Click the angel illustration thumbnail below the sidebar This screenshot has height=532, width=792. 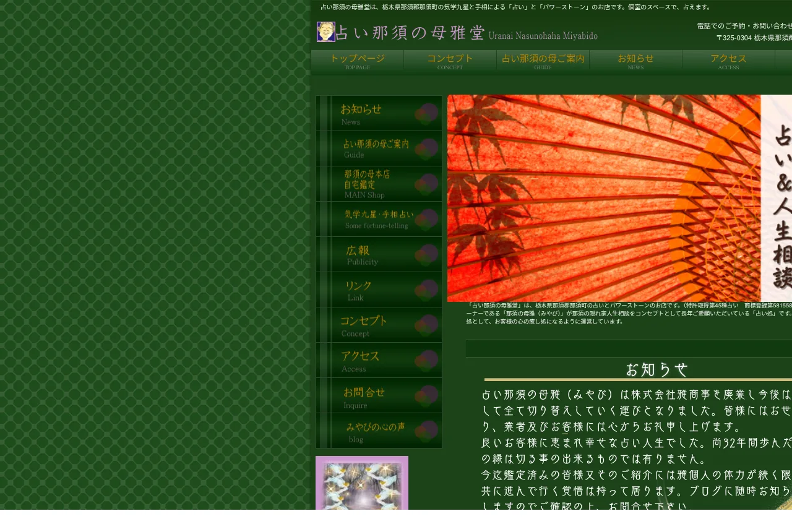362,483
